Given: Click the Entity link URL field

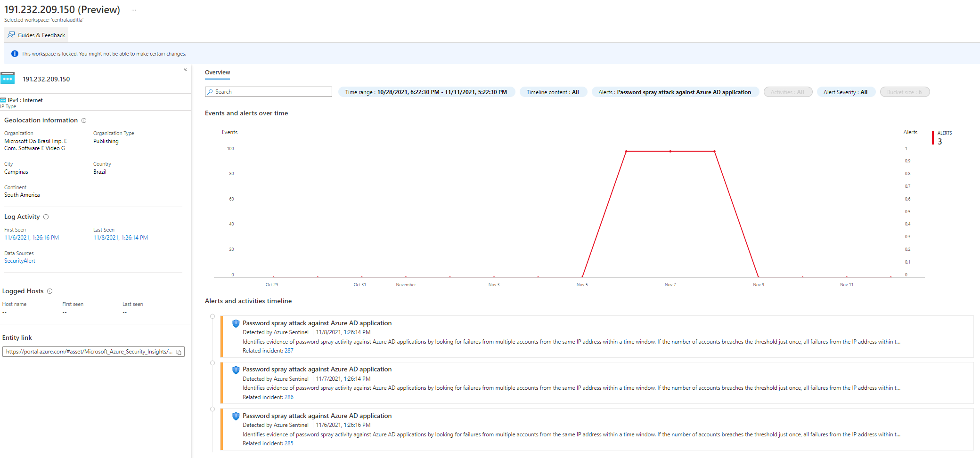Looking at the screenshot, I should click(x=93, y=352).
